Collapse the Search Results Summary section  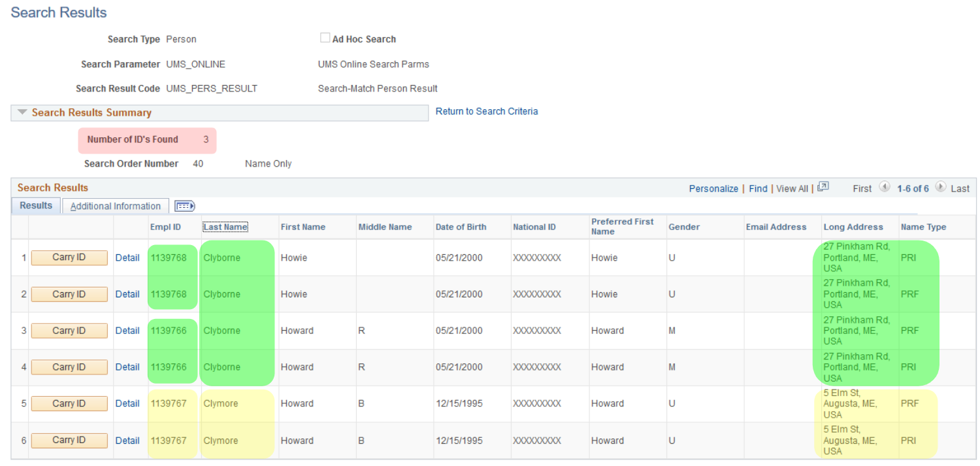tap(22, 112)
